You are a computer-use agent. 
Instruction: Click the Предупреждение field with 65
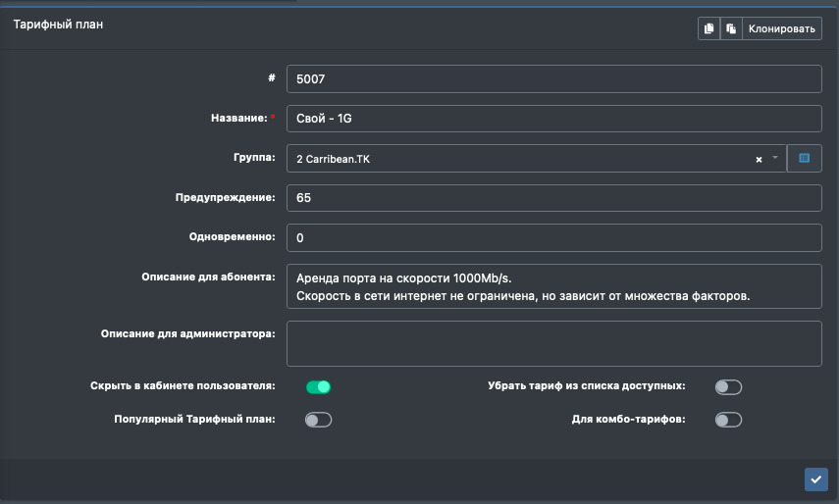553,198
